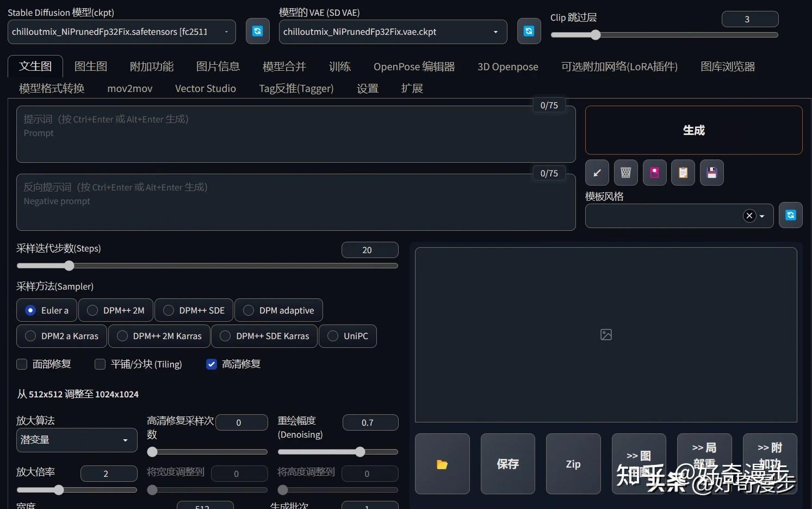
Task: Refresh the 模板风格 styles list
Action: click(x=791, y=216)
